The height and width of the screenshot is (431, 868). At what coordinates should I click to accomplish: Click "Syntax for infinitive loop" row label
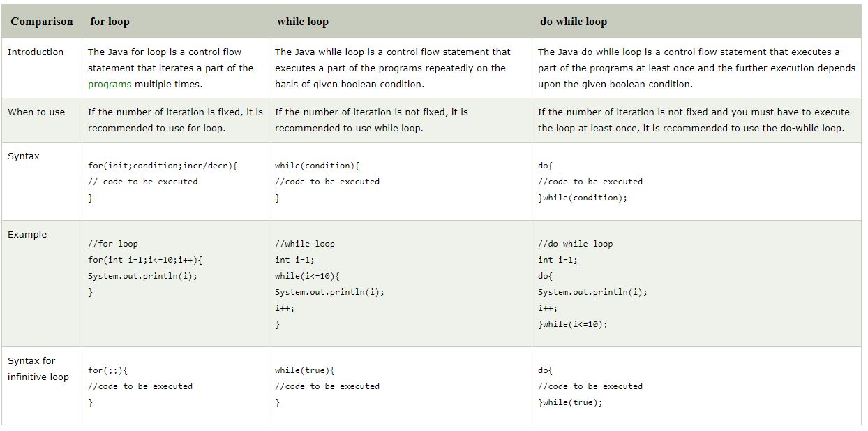click(38, 369)
